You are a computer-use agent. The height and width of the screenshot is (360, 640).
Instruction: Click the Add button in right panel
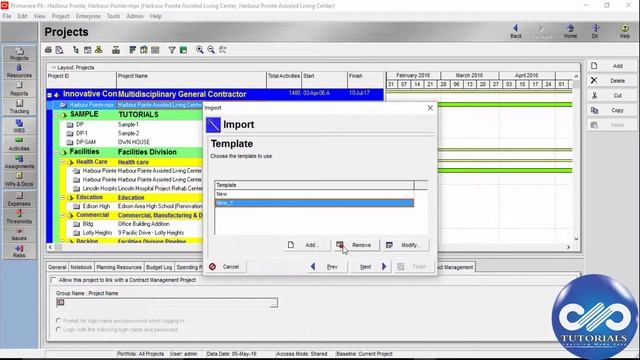coord(612,66)
